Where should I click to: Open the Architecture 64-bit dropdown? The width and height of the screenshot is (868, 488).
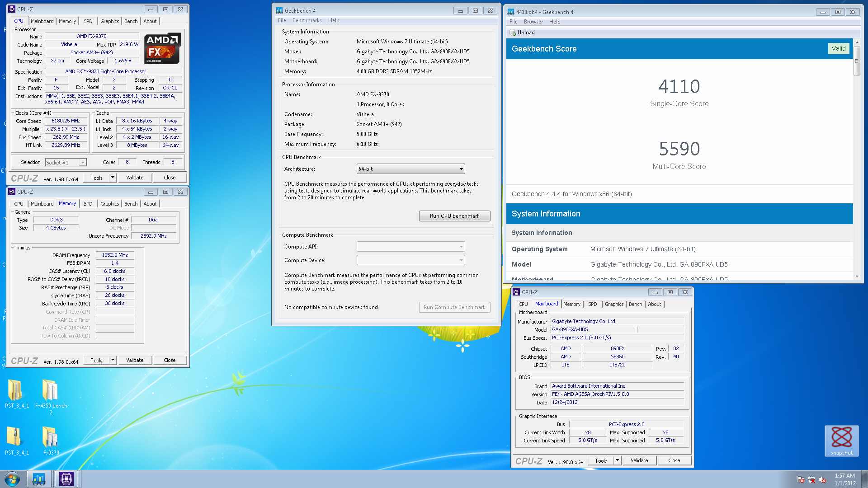coord(410,169)
